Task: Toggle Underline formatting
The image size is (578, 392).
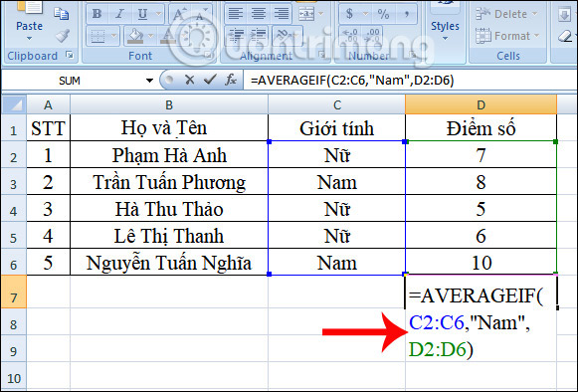Action: pyautogui.click(x=142, y=14)
